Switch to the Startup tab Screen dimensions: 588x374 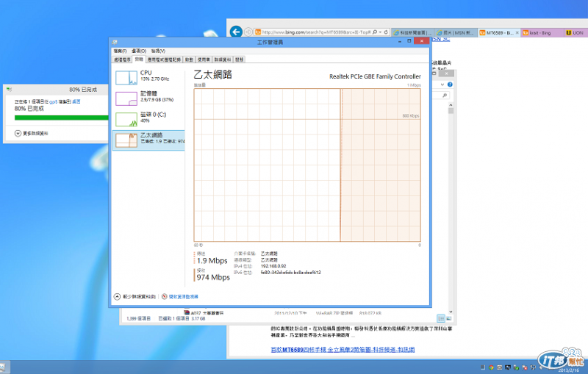point(190,60)
